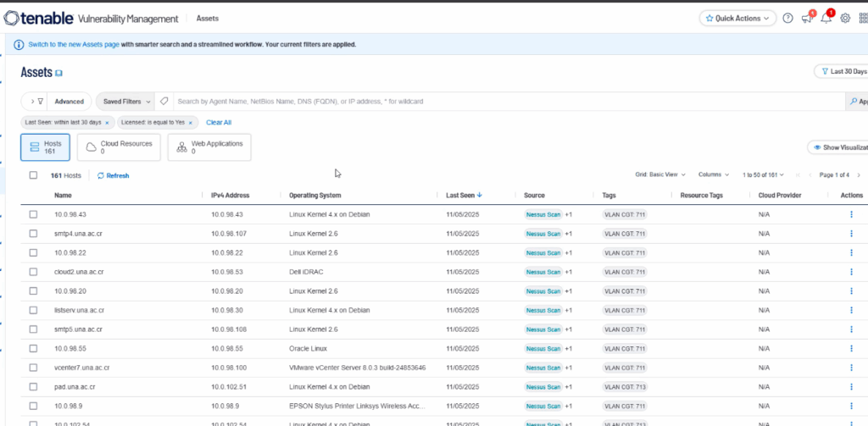
Task: Select all hosts with header checkbox
Action: pyautogui.click(x=33, y=175)
